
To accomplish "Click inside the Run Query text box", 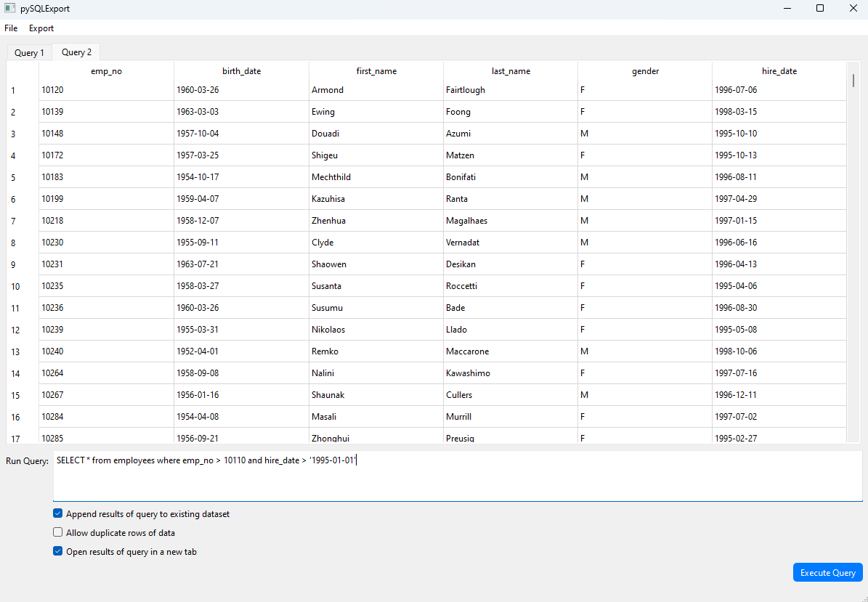I will 458,476.
